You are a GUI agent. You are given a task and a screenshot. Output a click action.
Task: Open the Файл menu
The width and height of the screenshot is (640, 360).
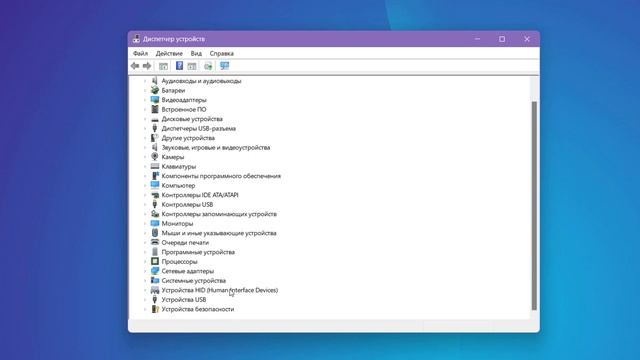pos(140,53)
